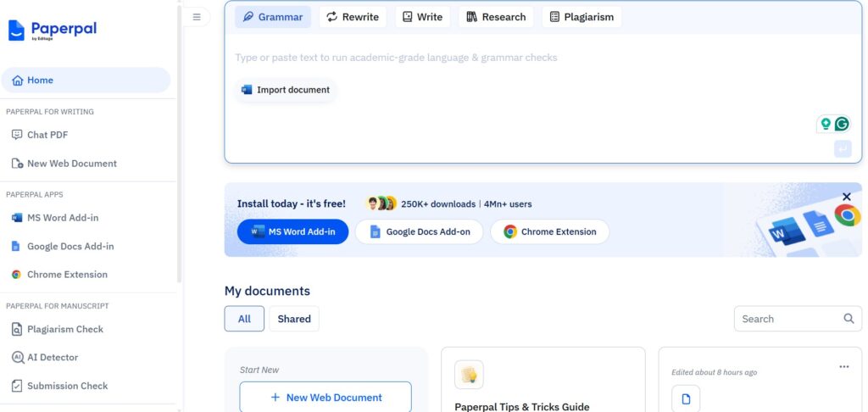Click the document file icon on recent card

coord(686,398)
